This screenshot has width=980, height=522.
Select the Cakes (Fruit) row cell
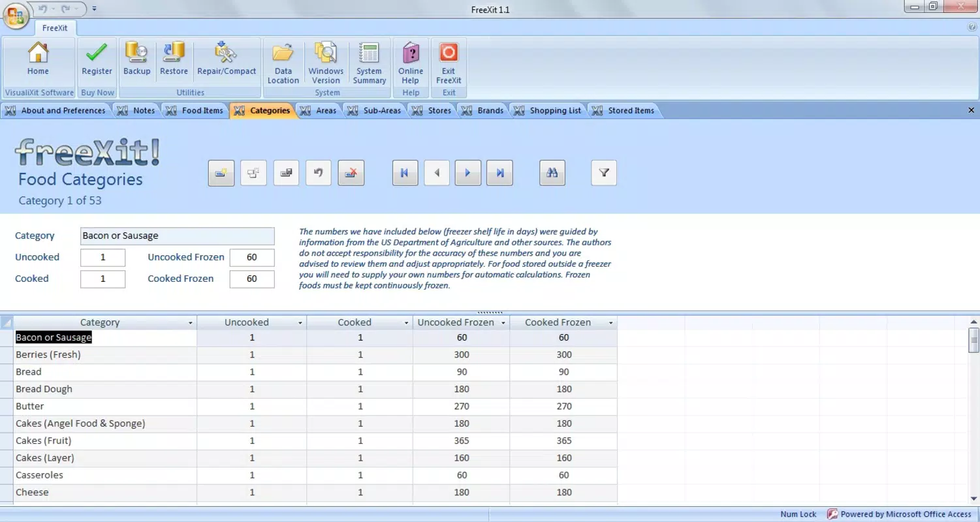[x=105, y=441]
